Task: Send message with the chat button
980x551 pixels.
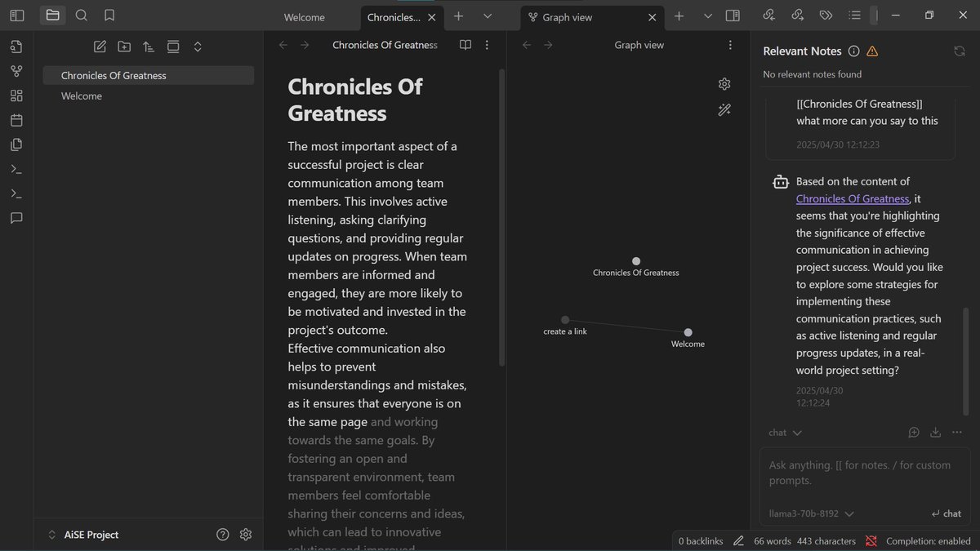Action: (946, 514)
